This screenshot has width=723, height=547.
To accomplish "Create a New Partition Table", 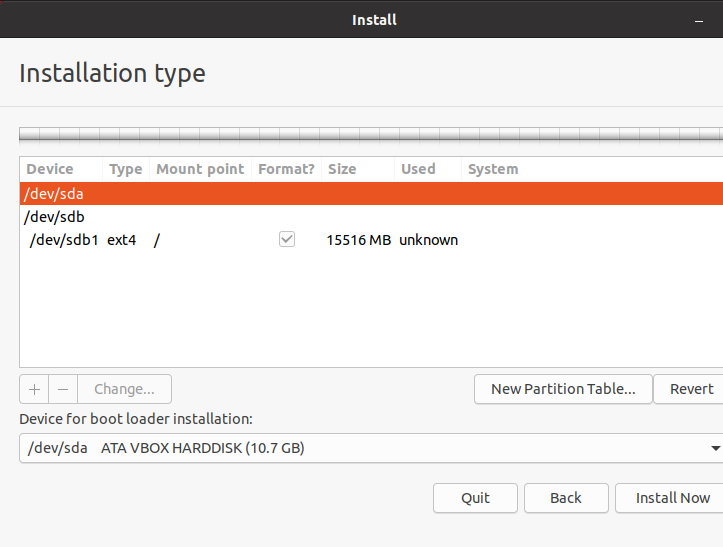I will pos(563,389).
